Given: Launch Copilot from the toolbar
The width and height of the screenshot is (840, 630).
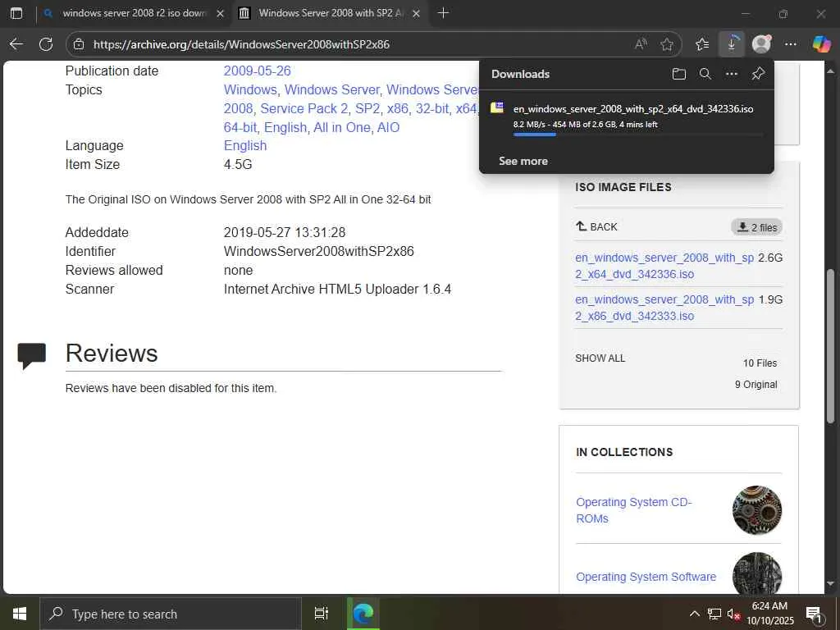Looking at the screenshot, I should [x=821, y=44].
